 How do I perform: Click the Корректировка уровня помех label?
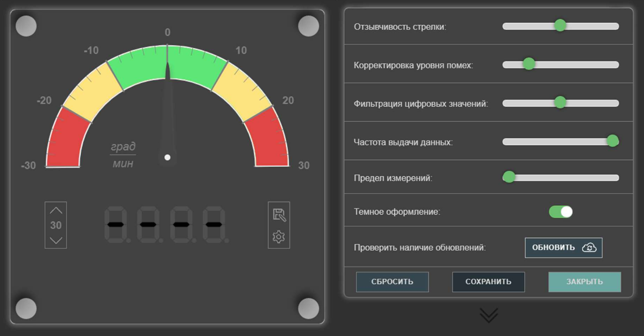[413, 66]
